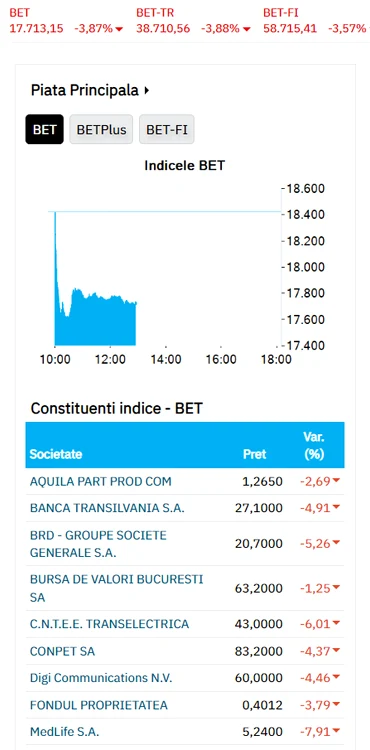The image size is (370, 750).
Task: Open BANCA TRANSILVANIA S.A. link
Action: click(x=107, y=508)
